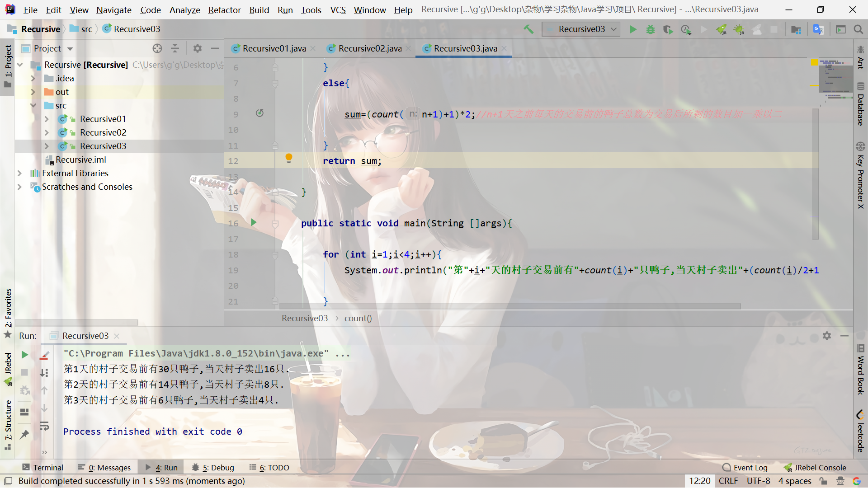The image size is (868, 488).
Task: Pin the Run tab with pin icon
Action: (x=25, y=435)
